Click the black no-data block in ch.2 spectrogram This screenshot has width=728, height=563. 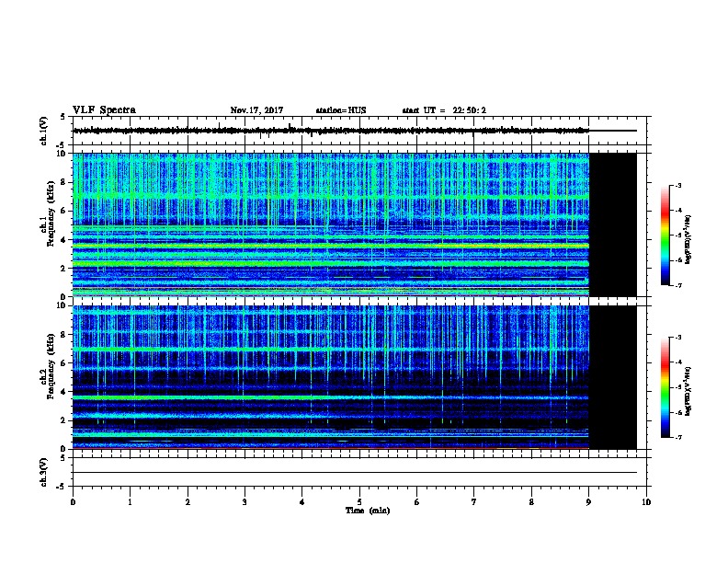pyautogui.click(x=612, y=377)
